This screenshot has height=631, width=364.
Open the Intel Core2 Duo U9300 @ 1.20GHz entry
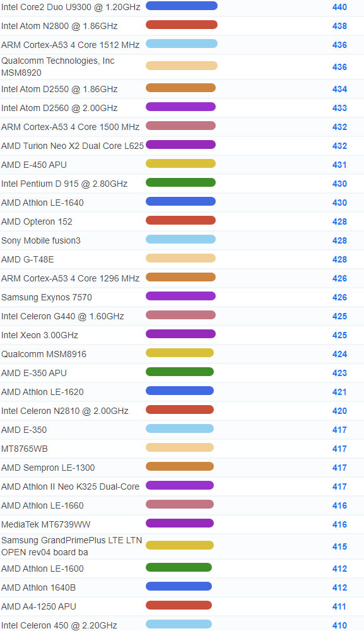pyautogui.click(x=71, y=7)
